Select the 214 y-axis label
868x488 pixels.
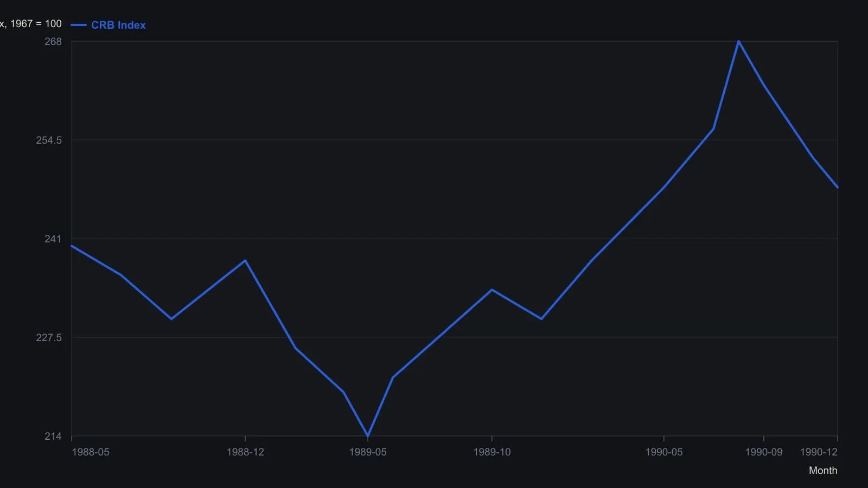(53, 436)
